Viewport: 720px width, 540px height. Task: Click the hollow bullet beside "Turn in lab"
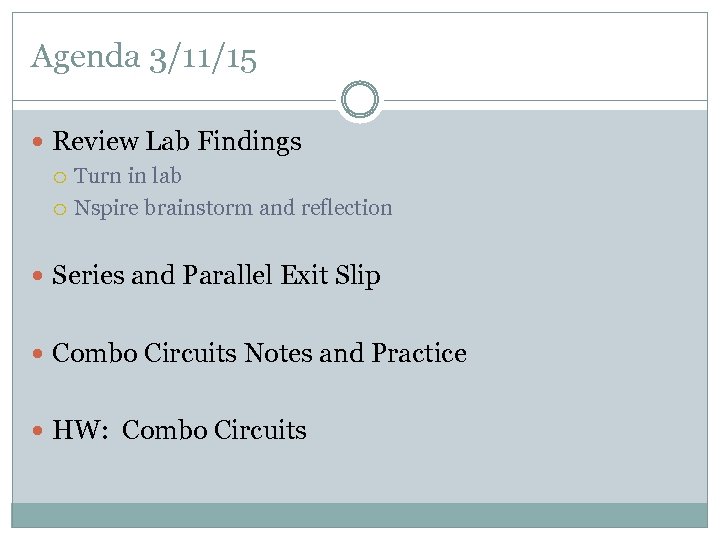[x=62, y=177]
